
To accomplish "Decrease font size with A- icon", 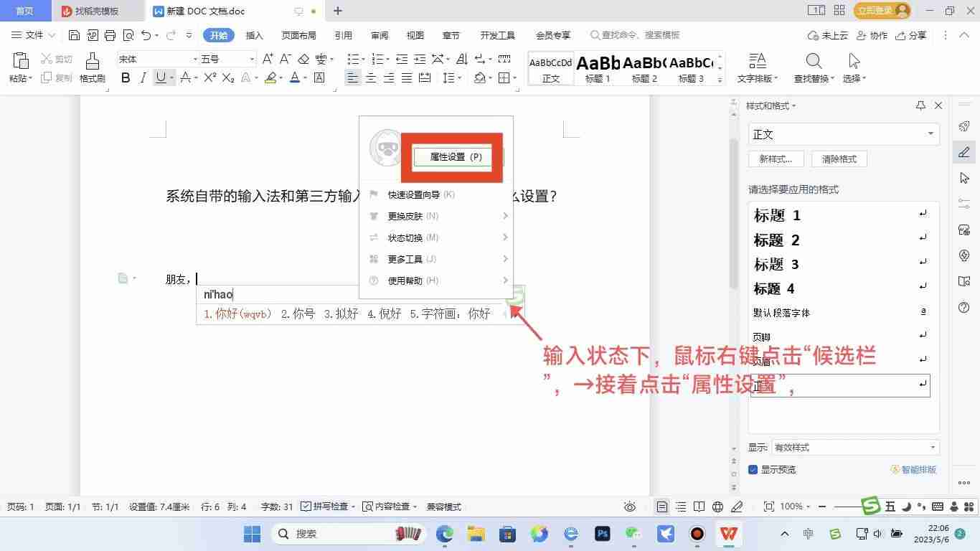I will pos(286,59).
